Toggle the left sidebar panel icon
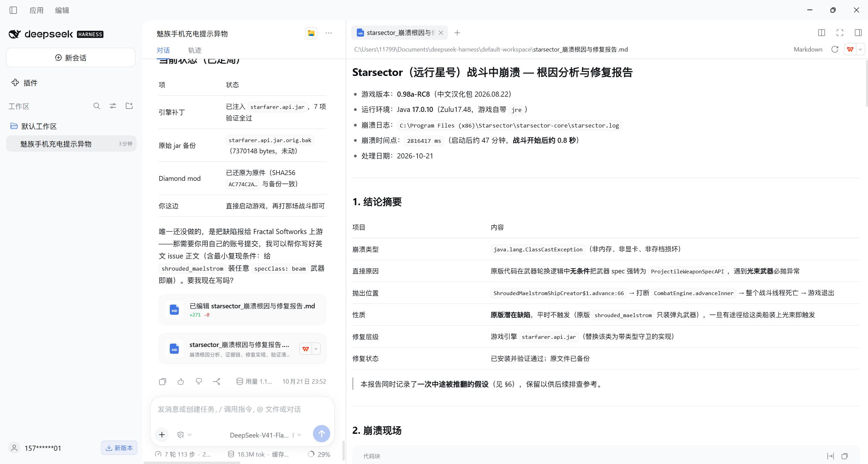The width and height of the screenshot is (868, 464). (x=13, y=10)
